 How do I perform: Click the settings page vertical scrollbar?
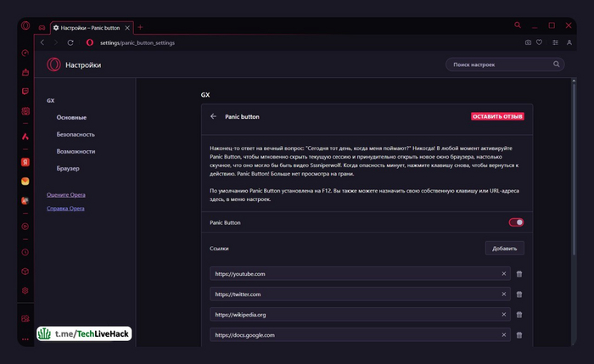coord(574,170)
